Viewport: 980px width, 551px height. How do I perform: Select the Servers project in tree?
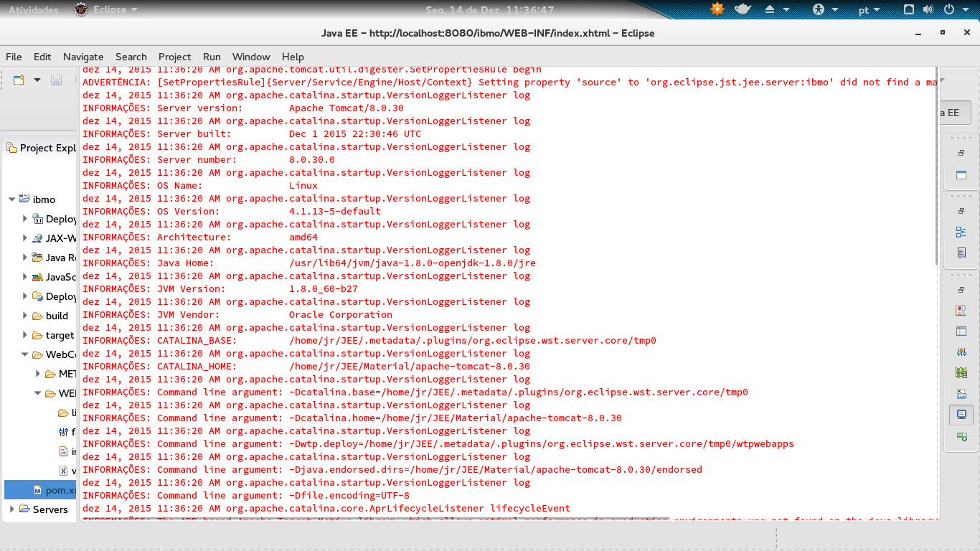point(43,509)
